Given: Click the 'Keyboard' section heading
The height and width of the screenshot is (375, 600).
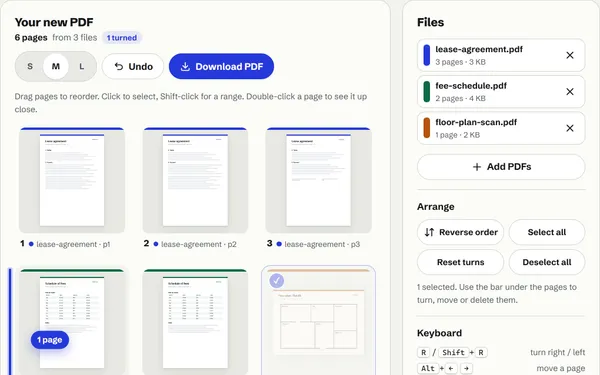Looking at the screenshot, I should (439, 333).
